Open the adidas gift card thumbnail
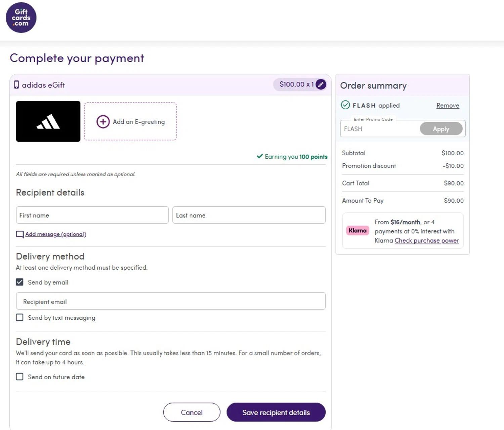Viewport: 504px width, 430px height. 48,121
